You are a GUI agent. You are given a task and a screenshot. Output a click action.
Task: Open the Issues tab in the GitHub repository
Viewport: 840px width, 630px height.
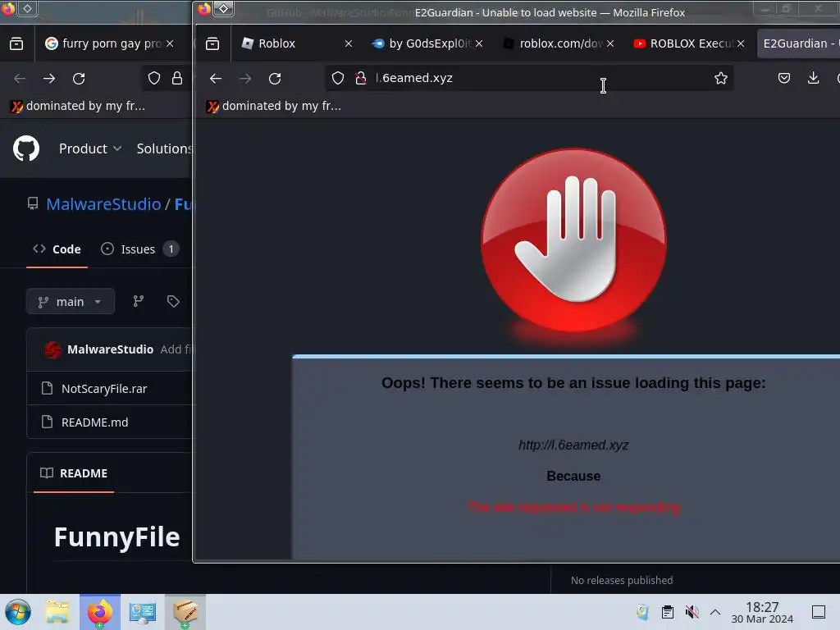139,249
